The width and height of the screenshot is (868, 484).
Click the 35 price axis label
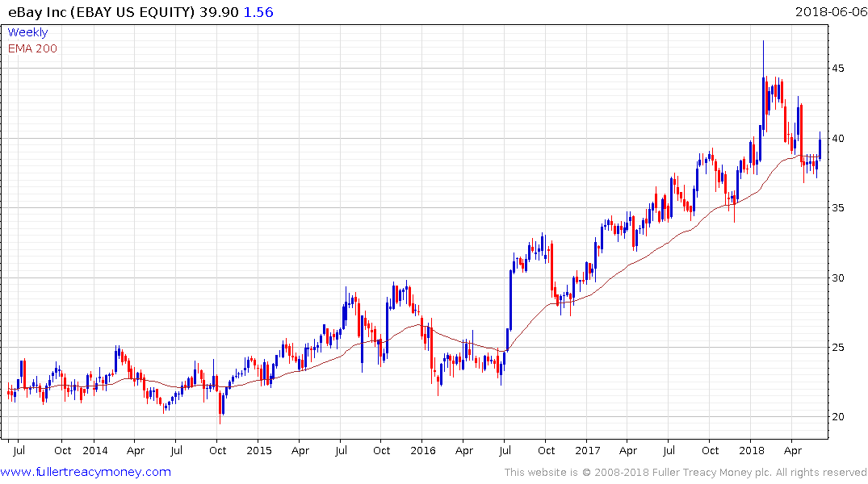pos(837,208)
